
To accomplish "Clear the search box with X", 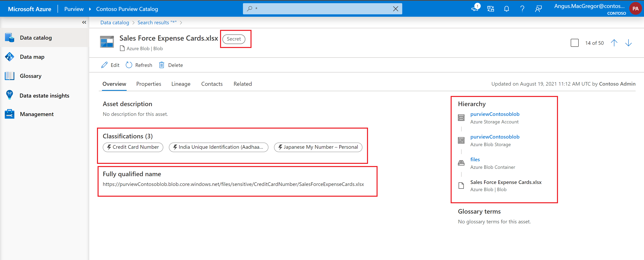I will [395, 9].
